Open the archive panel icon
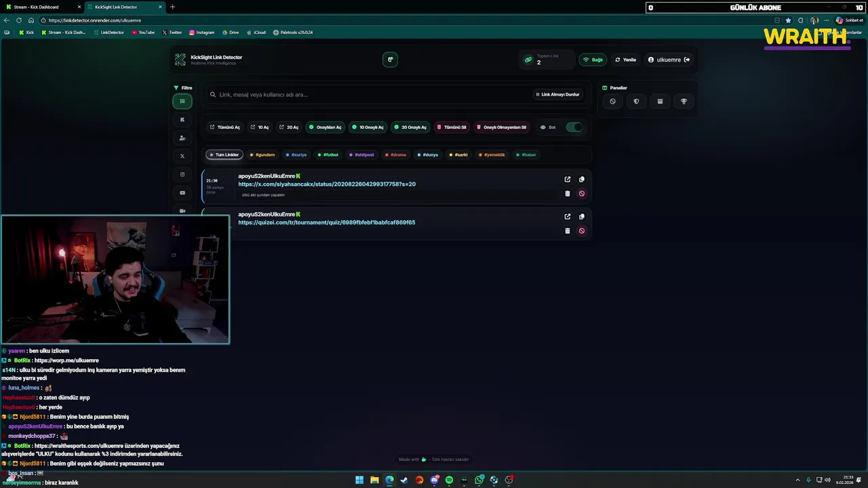 point(660,101)
